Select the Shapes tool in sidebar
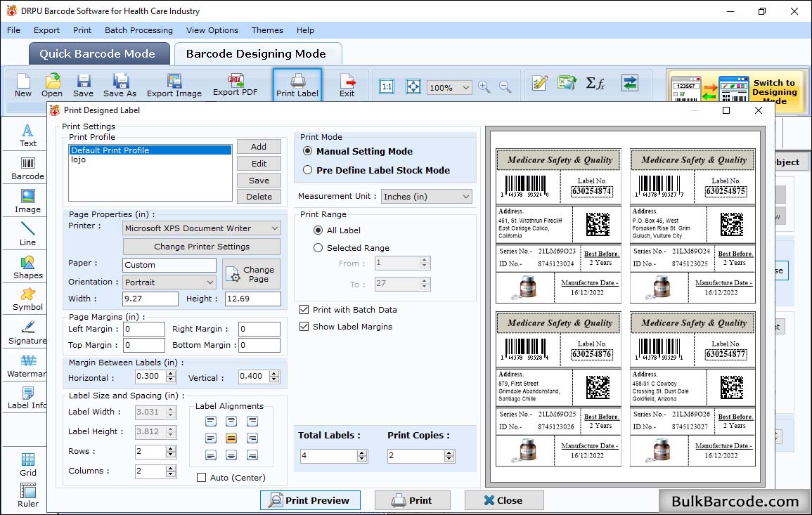This screenshot has width=812, height=515. pyautogui.click(x=27, y=268)
